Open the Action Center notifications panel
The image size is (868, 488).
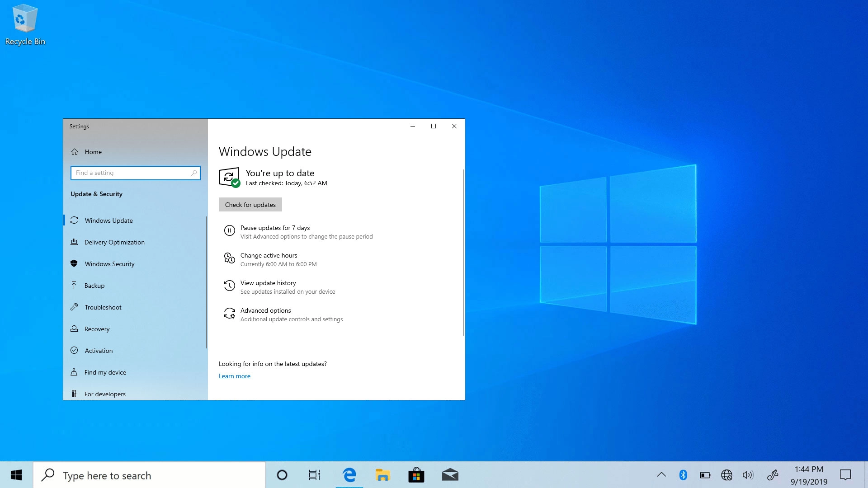coord(845,475)
